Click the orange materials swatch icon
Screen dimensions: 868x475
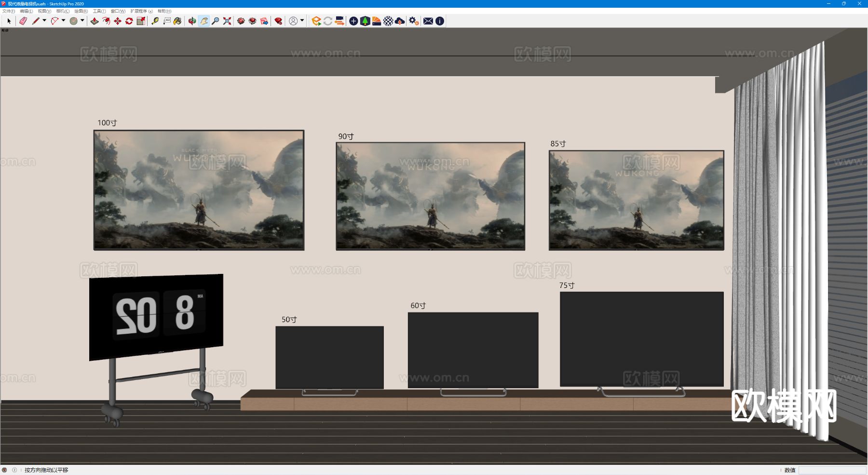(x=377, y=21)
